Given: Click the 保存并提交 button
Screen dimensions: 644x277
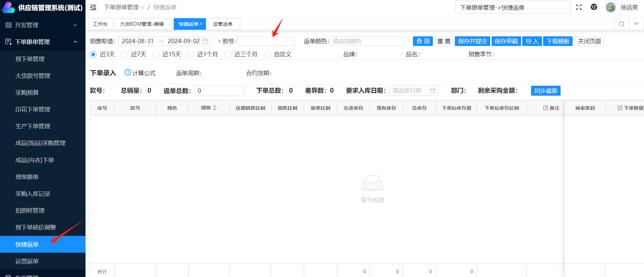Looking at the screenshot, I should [472, 41].
